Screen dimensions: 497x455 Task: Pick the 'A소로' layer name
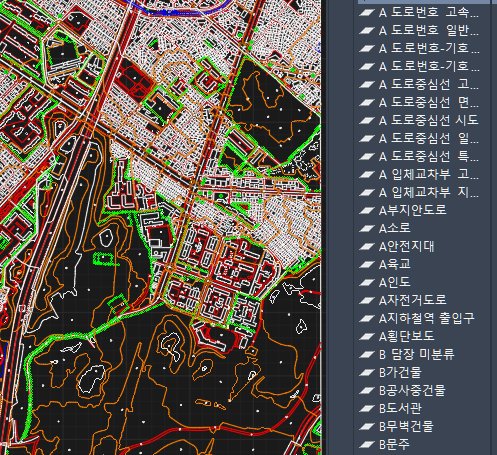click(395, 229)
